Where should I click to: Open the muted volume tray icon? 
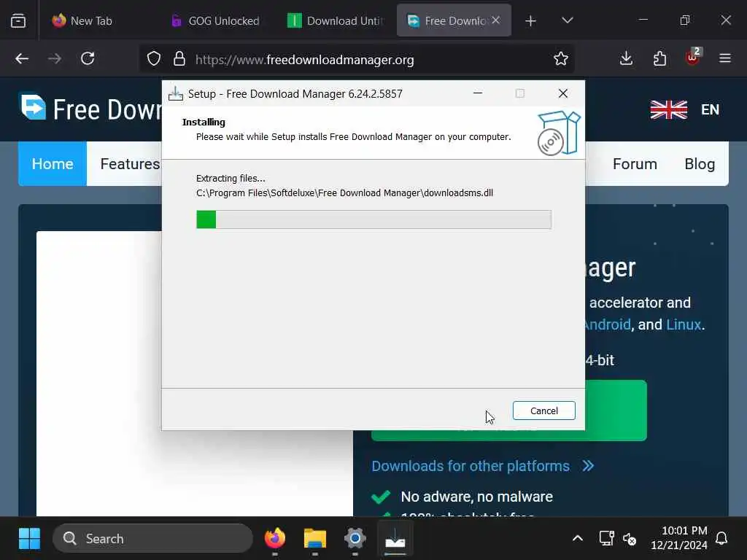[x=630, y=539]
